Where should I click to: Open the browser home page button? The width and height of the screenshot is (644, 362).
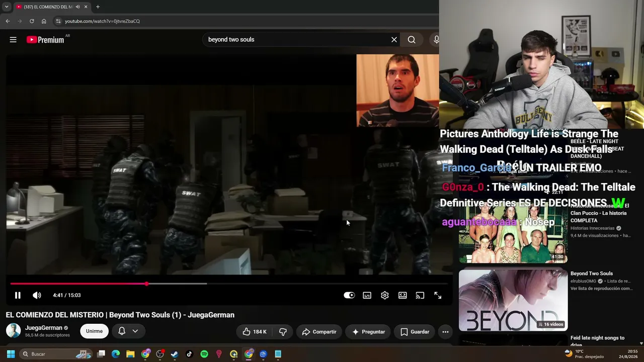tap(44, 21)
